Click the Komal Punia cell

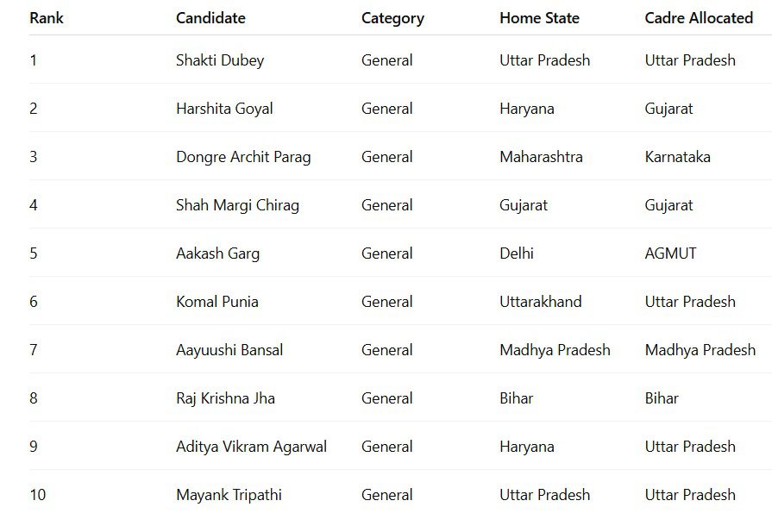217,302
